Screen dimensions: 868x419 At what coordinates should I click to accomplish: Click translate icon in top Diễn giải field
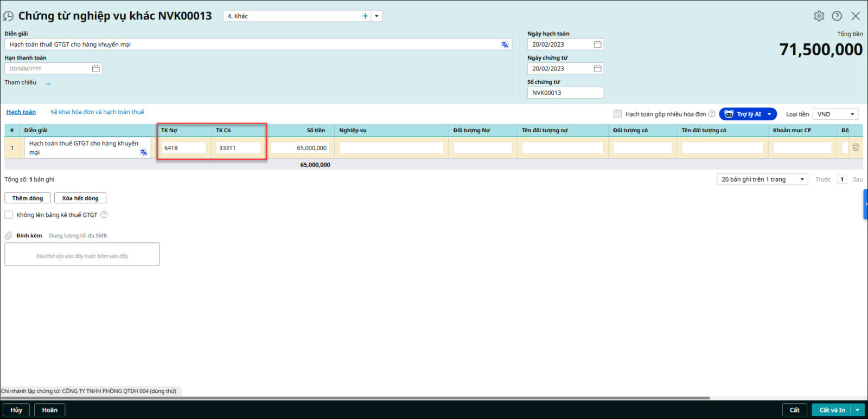coord(505,44)
